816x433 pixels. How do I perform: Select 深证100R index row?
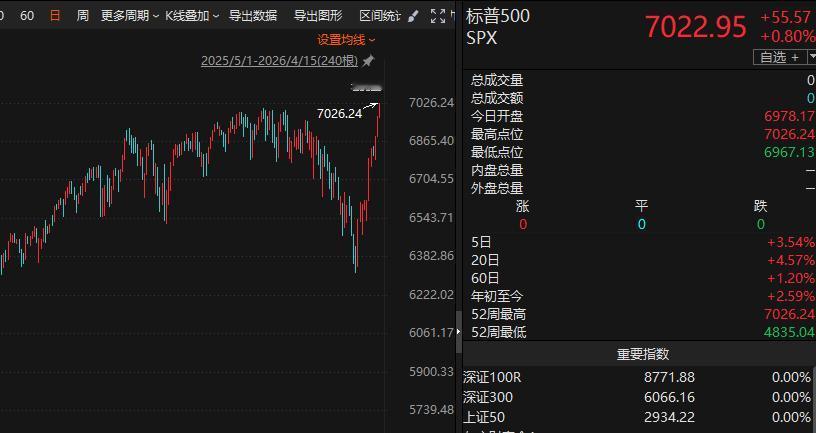pos(639,377)
